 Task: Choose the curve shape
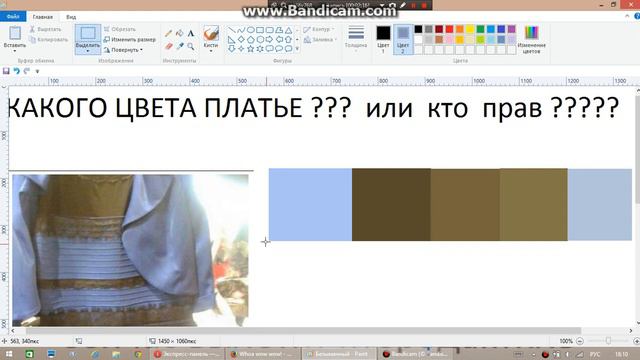coord(241,30)
